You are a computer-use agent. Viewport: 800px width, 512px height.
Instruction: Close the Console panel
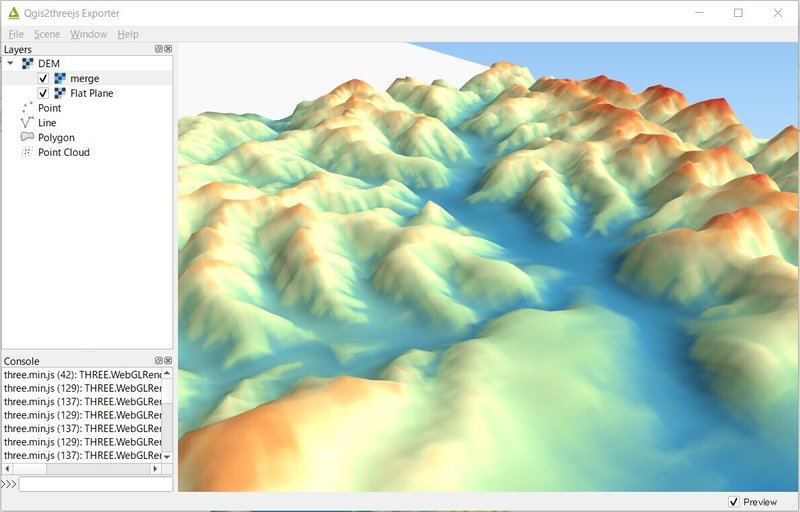coord(168,361)
